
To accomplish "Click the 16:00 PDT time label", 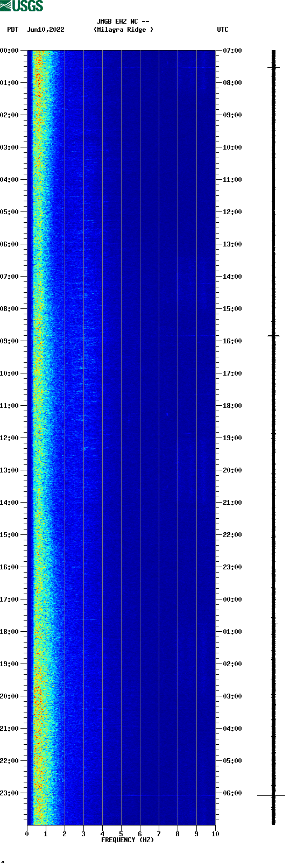I will pyautogui.click(x=10, y=567).
